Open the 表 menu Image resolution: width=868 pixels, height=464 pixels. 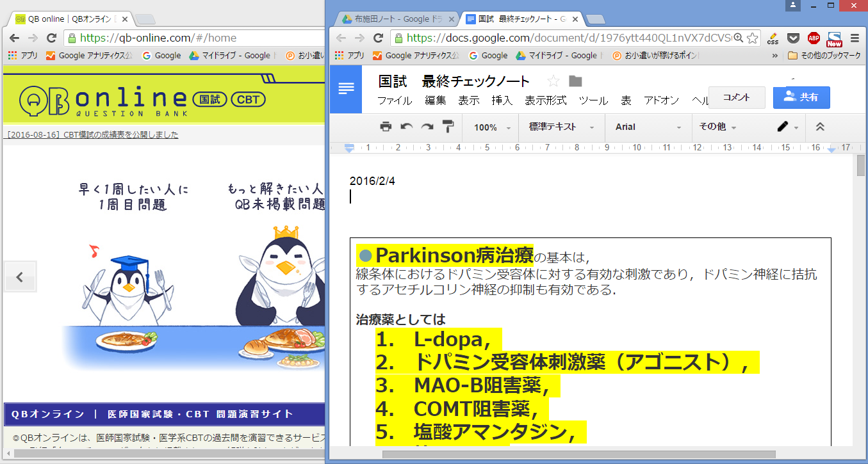pyautogui.click(x=626, y=100)
